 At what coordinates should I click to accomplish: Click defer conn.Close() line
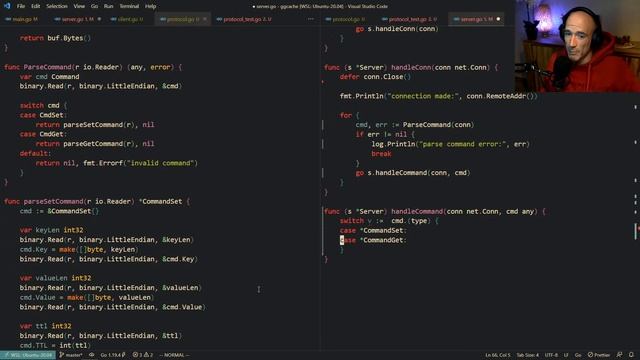pos(375,77)
